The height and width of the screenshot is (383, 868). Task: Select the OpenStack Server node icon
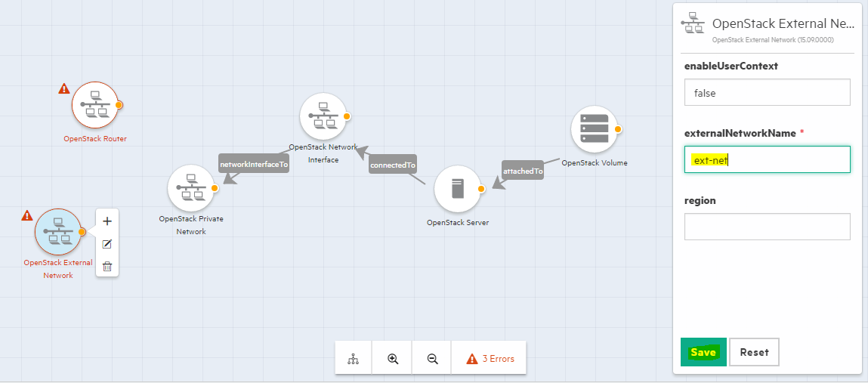457,188
